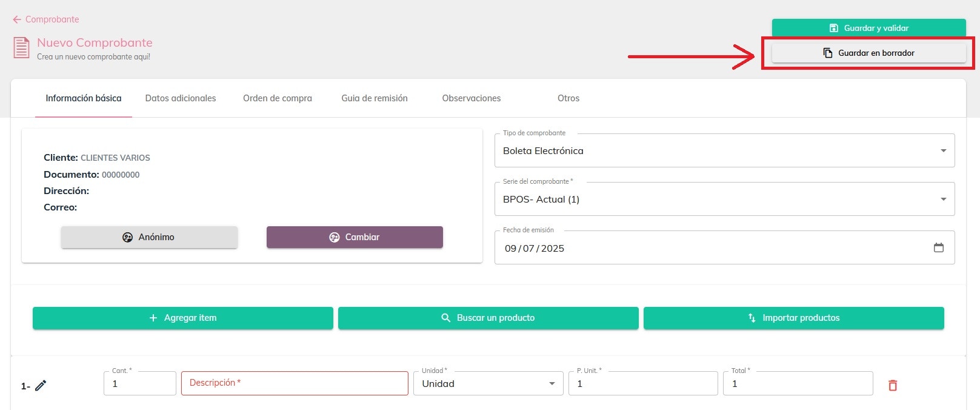Select the Observaciones tab

472,98
